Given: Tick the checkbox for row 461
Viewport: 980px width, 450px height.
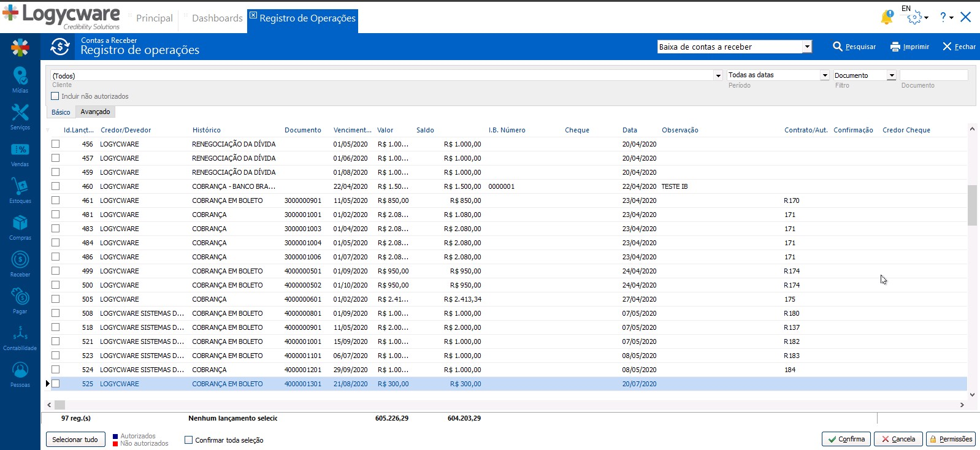Looking at the screenshot, I should point(56,200).
